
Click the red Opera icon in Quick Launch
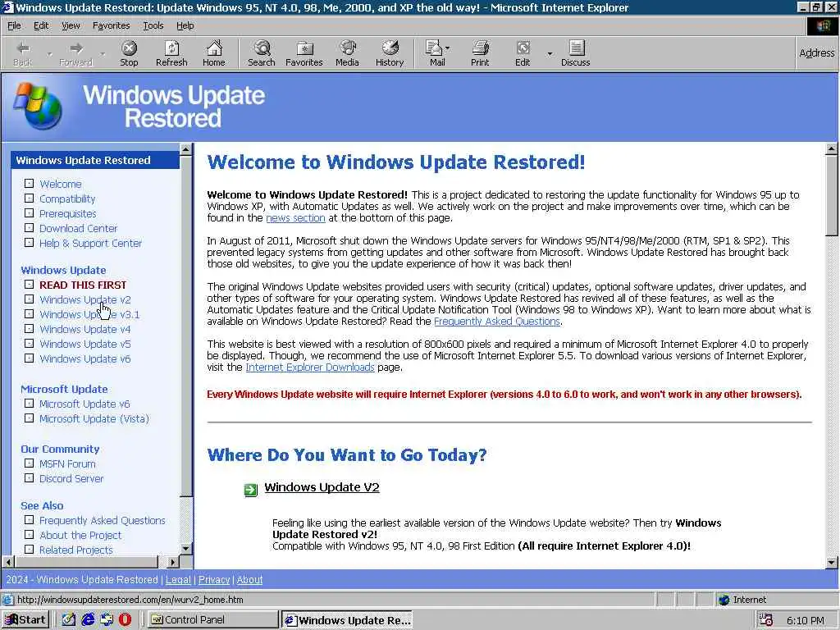(x=125, y=620)
